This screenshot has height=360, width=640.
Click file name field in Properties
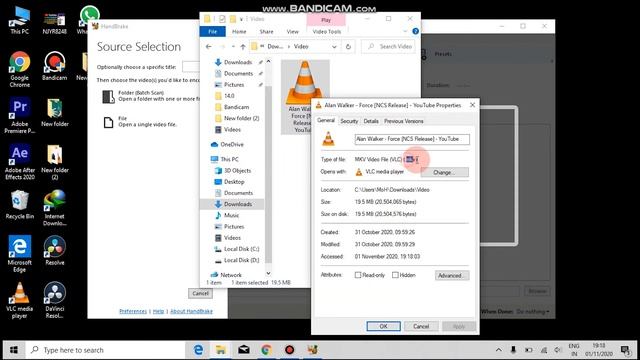pos(412,139)
